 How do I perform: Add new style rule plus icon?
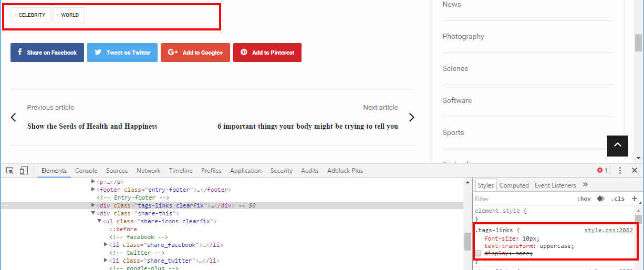tap(634, 199)
